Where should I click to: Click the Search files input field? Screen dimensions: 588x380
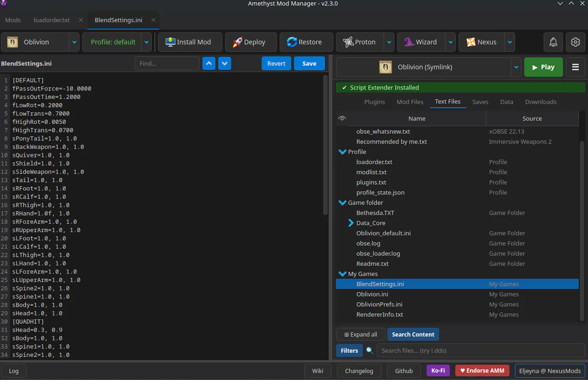pos(481,350)
